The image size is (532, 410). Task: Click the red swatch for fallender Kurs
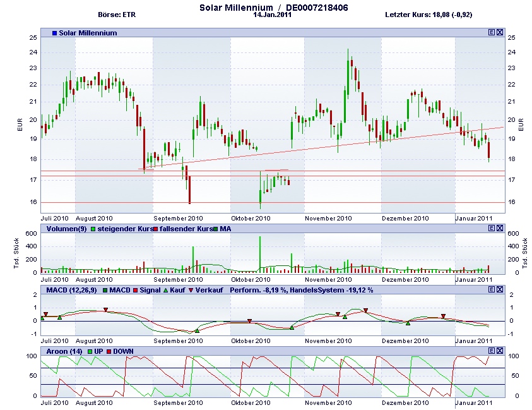click(156, 229)
